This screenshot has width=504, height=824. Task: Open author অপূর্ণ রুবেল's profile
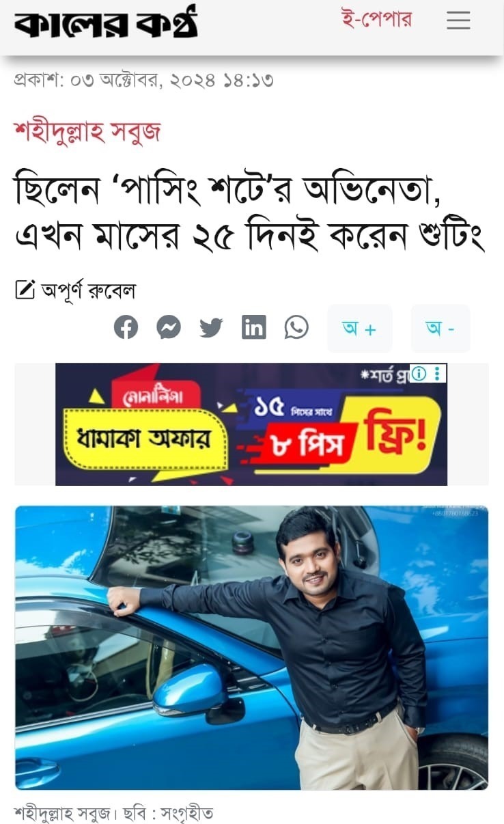(x=88, y=291)
